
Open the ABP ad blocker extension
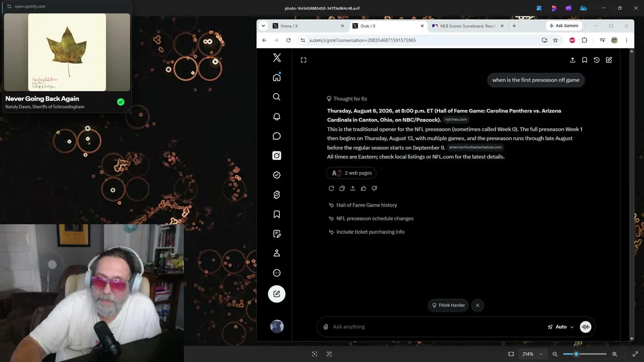point(572,40)
